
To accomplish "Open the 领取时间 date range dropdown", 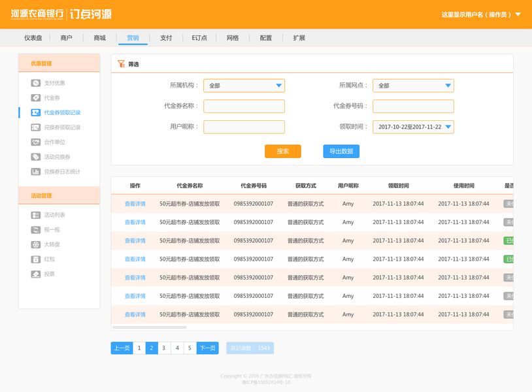I will pyautogui.click(x=413, y=127).
